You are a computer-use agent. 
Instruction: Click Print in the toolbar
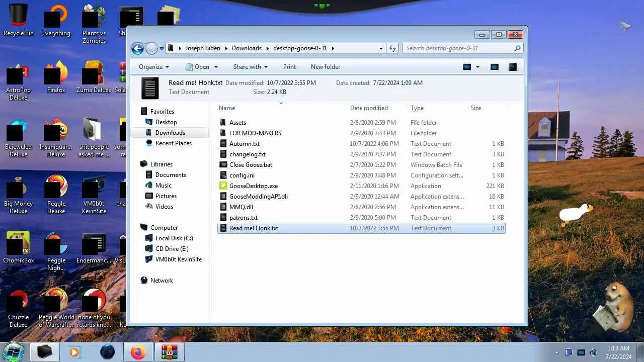click(x=289, y=67)
